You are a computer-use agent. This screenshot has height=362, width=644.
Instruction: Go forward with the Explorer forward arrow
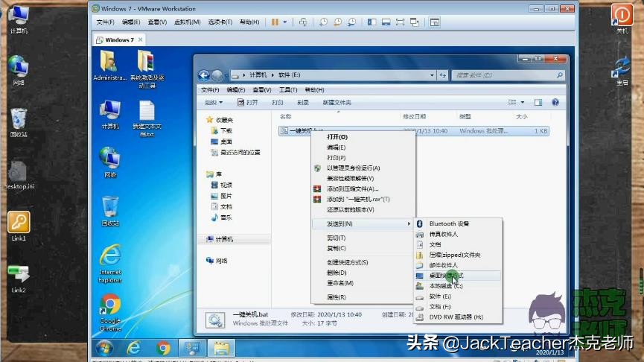click(x=217, y=75)
